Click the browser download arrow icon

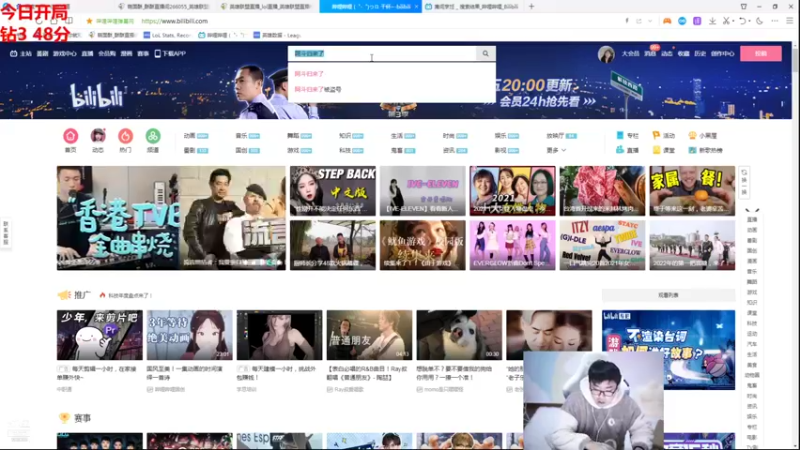(x=712, y=21)
